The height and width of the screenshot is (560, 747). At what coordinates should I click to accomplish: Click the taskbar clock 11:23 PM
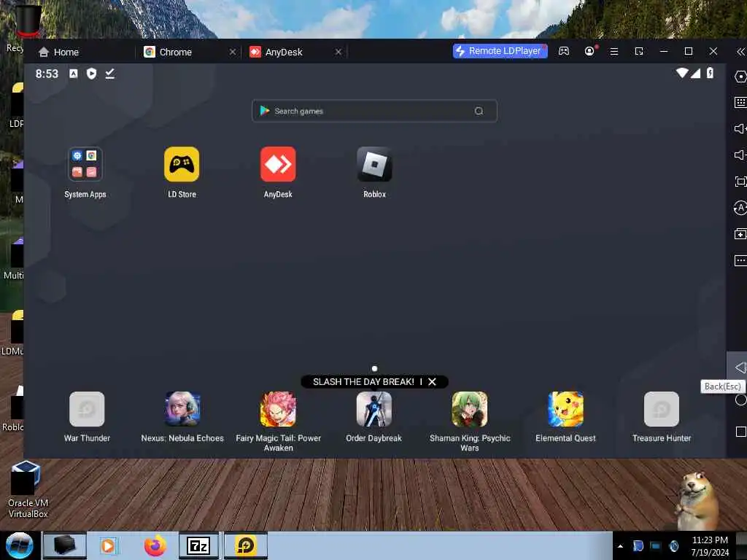(709, 540)
